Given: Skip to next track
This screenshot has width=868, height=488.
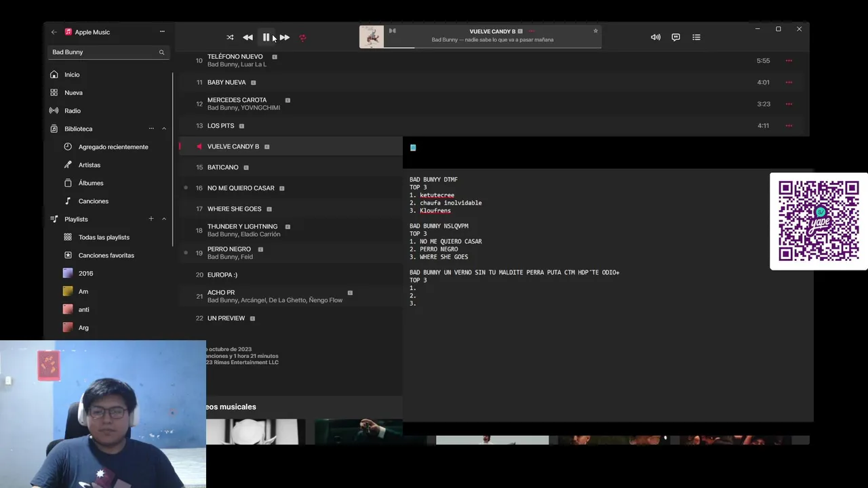Looking at the screenshot, I should click(284, 37).
